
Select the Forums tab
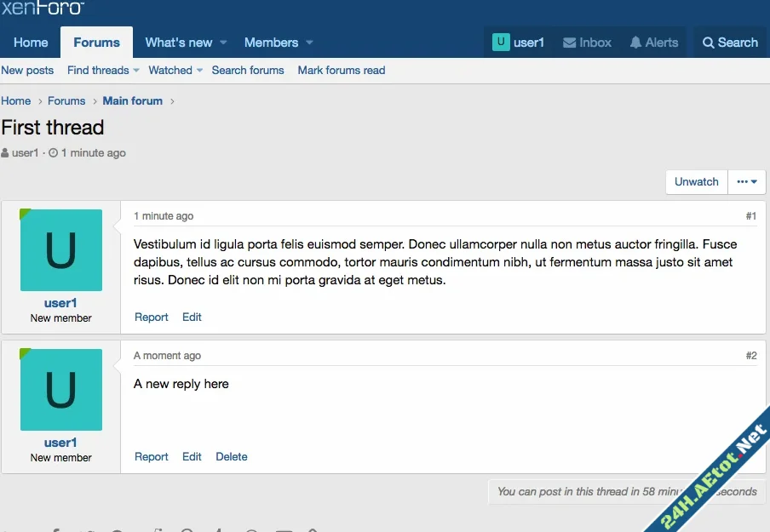96,43
